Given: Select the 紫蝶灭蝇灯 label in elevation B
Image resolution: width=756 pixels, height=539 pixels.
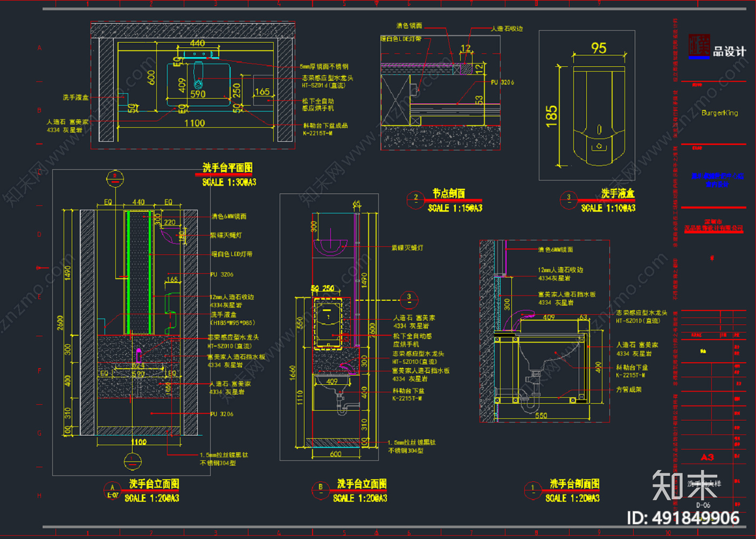Looking at the screenshot, I should coord(407,248).
